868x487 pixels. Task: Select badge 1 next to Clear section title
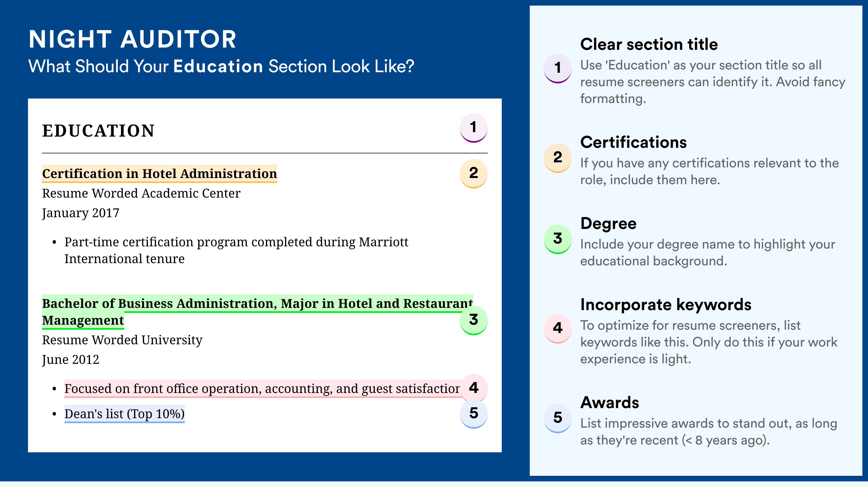558,68
